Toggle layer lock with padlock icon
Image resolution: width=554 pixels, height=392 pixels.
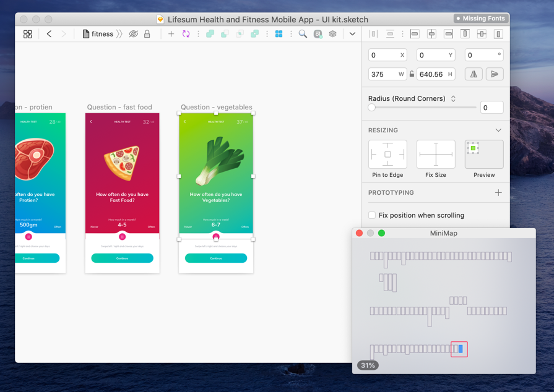(x=147, y=34)
